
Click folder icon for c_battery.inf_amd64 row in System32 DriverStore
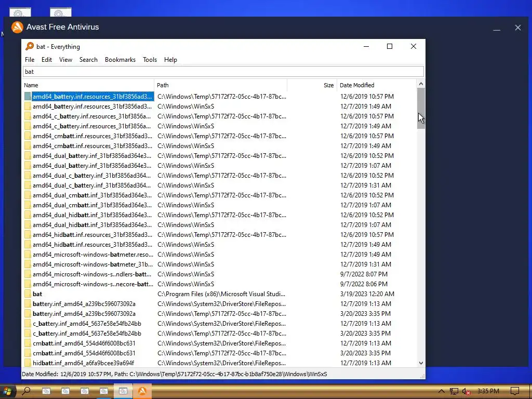pos(28,324)
